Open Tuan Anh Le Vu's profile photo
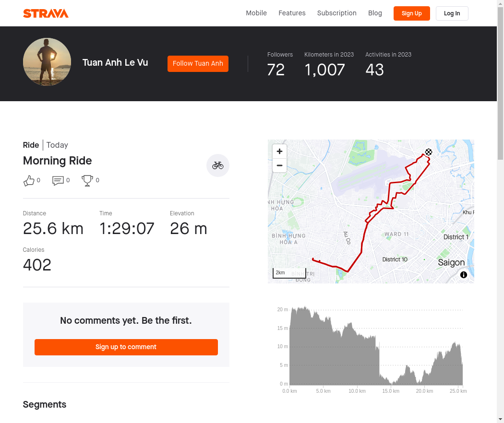This screenshot has height=423, width=504. (x=47, y=62)
